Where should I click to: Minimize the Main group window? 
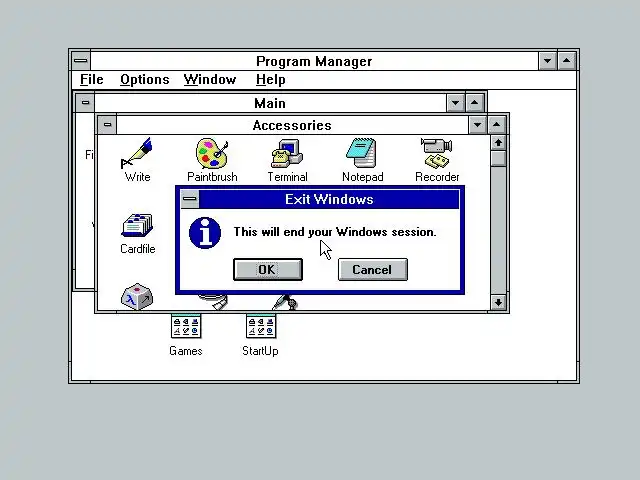click(456, 103)
